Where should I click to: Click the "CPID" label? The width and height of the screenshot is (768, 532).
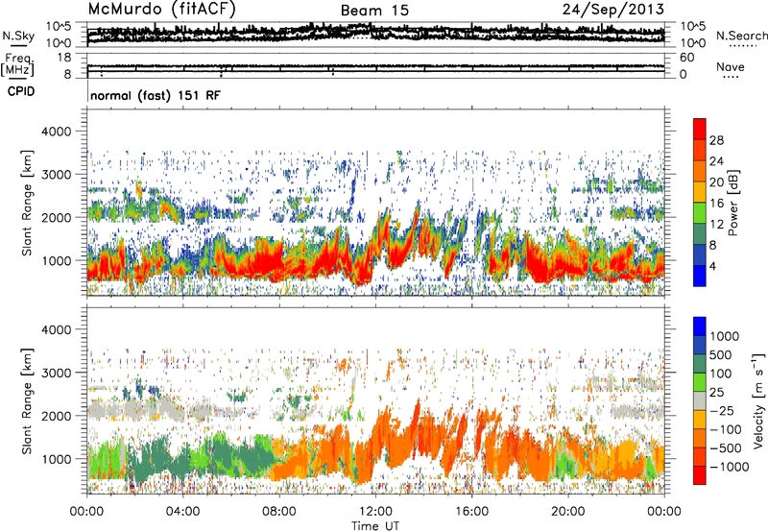(x=21, y=91)
